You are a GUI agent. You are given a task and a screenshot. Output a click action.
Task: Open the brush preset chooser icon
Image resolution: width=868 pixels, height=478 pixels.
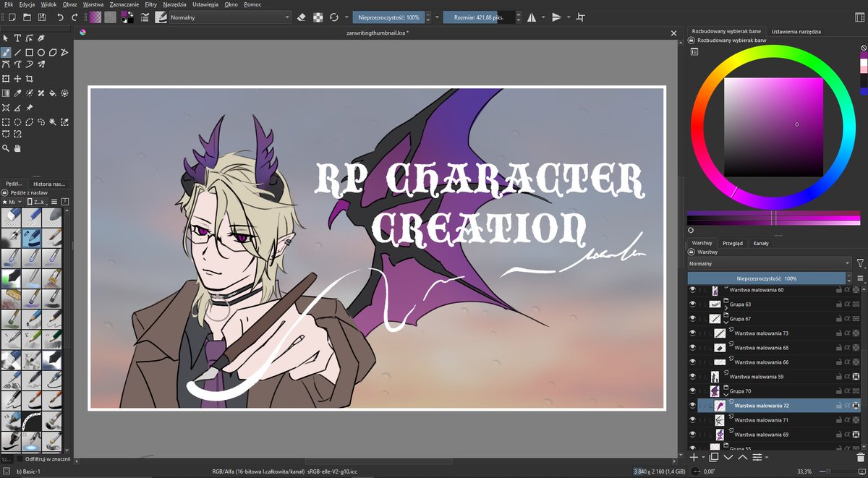(x=161, y=17)
